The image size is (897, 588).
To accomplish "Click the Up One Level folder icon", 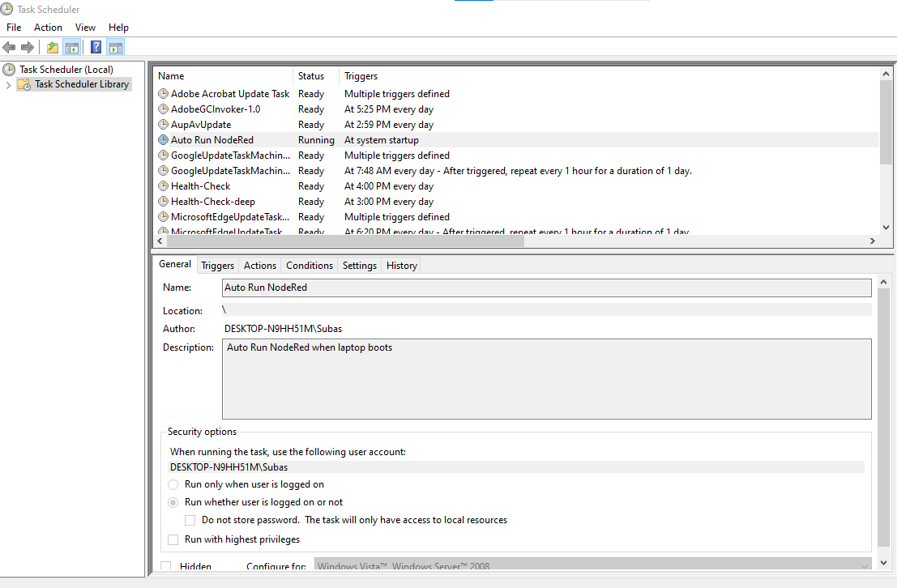I will (x=53, y=47).
